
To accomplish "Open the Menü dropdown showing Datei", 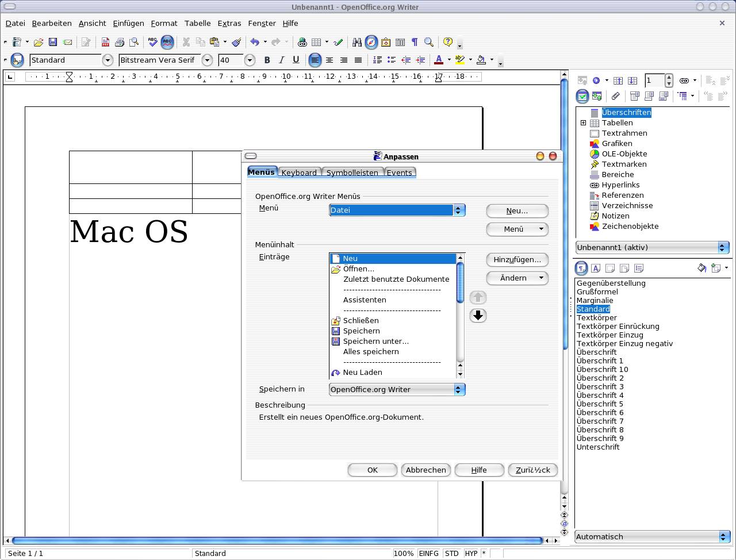I will (397, 210).
